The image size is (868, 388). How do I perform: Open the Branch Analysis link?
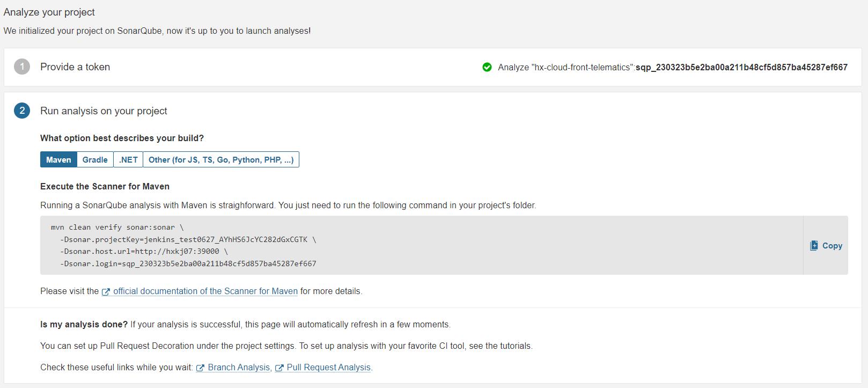pyautogui.click(x=239, y=368)
